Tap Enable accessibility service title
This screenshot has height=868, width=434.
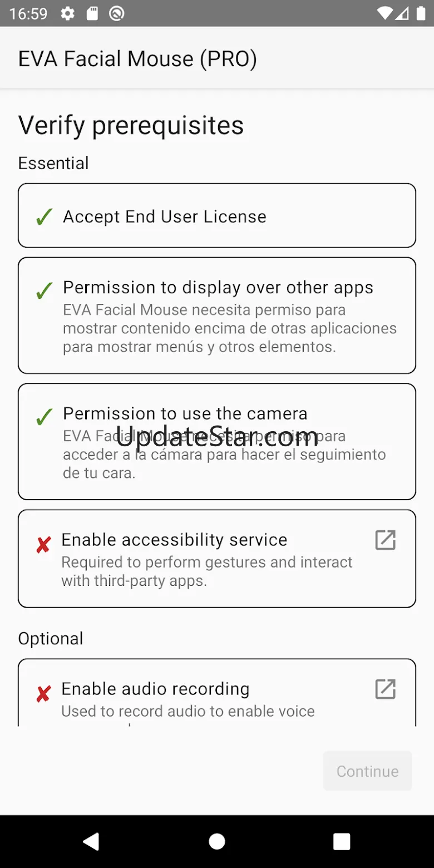(174, 540)
